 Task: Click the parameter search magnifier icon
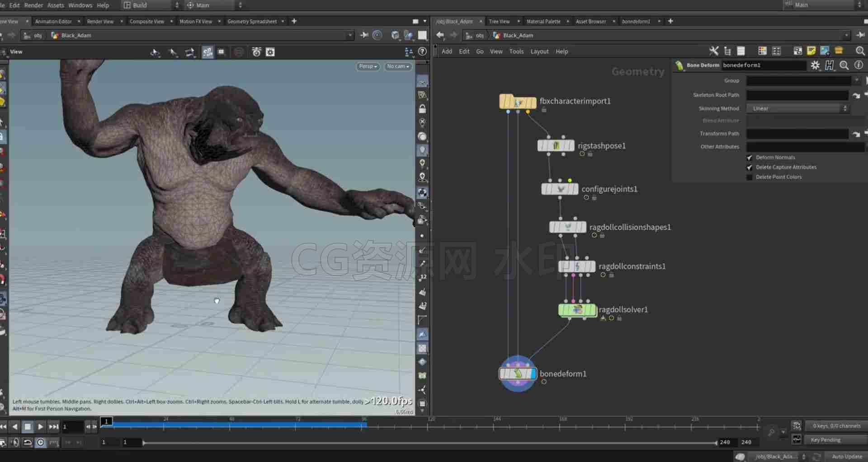click(x=844, y=65)
